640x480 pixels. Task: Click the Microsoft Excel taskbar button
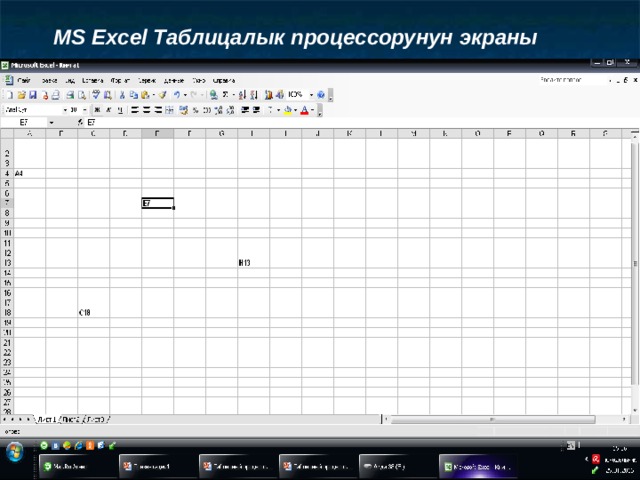(478, 467)
